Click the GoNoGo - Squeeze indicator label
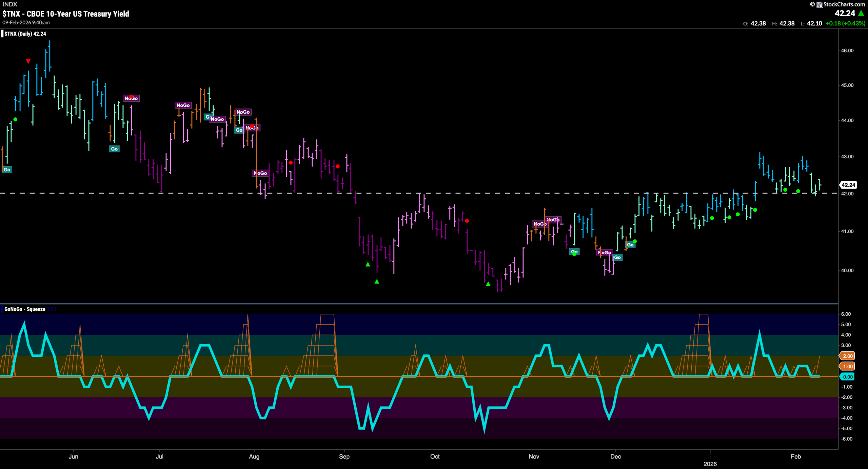868x469 pixels. pyautogui.click(x=25, y=309)
